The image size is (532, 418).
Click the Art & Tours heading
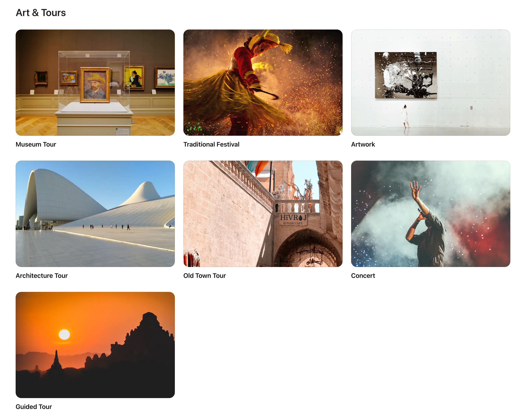coord(41,13)
